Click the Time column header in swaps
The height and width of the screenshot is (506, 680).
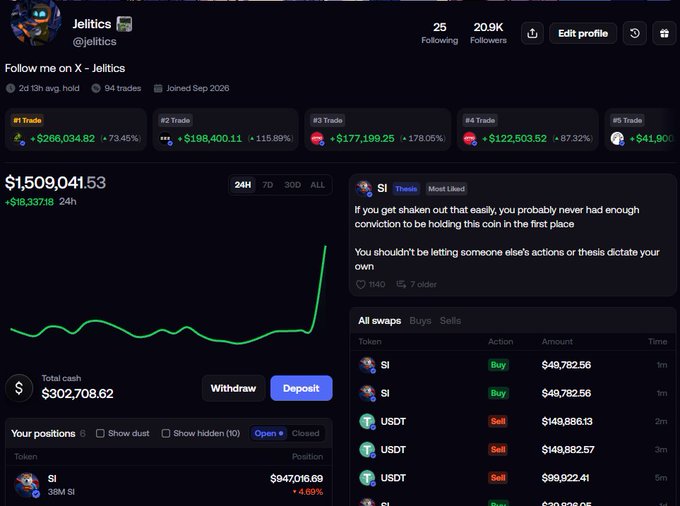(x=657, y=342)
